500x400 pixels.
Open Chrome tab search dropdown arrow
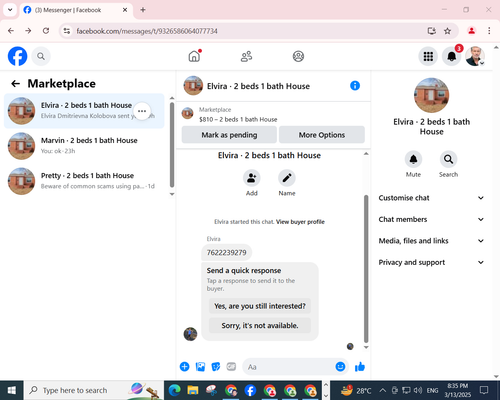(x=10, y=10)
